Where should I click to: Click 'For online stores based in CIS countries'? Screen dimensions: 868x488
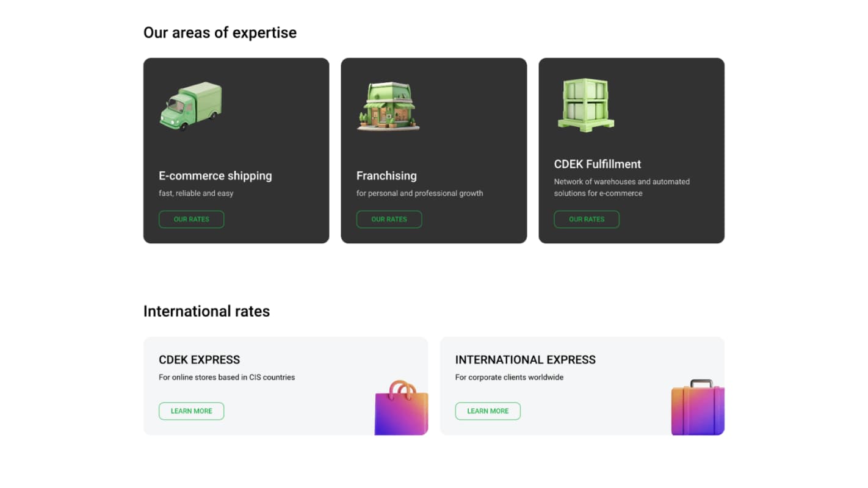point(226,378)
